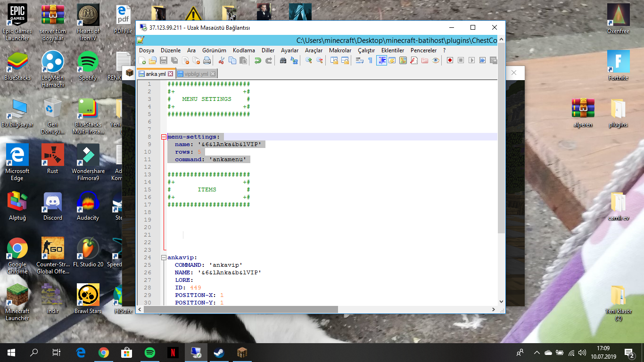The width and height of the screenshot is (644, 362).
Task: Click the horizontal scrollbar left arrow
Action: pos(140,310)
